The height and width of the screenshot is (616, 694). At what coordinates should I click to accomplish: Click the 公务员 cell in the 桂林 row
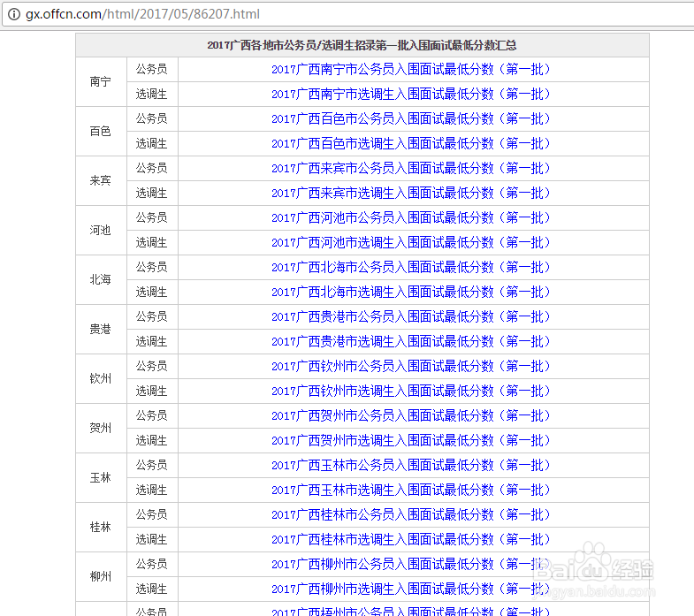click(152, 515)
